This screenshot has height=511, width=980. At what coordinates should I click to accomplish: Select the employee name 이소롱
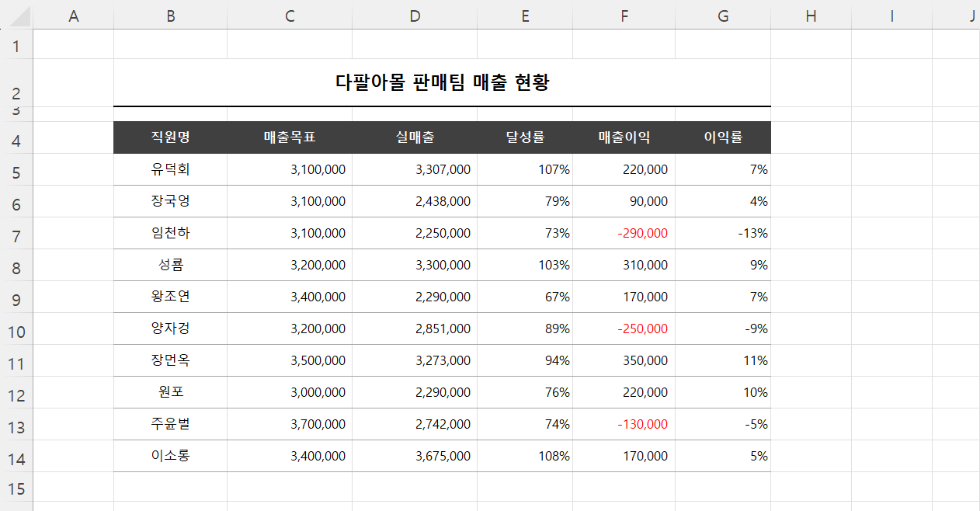point(170,456)
